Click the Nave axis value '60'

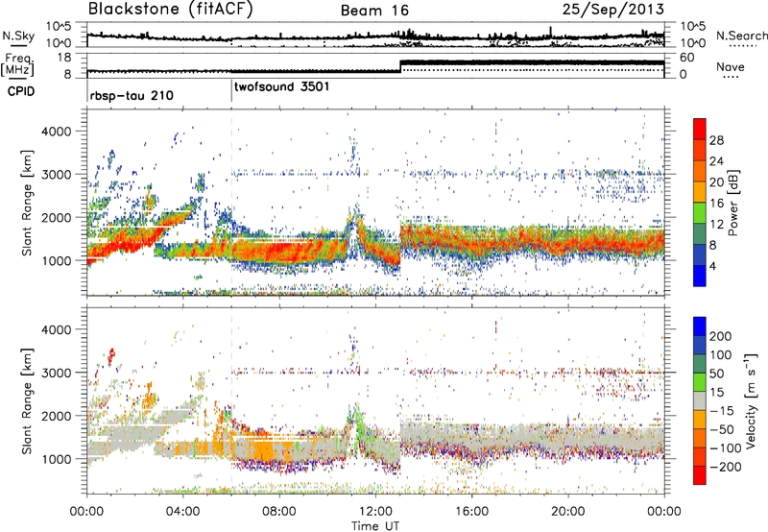click(686, 58)
